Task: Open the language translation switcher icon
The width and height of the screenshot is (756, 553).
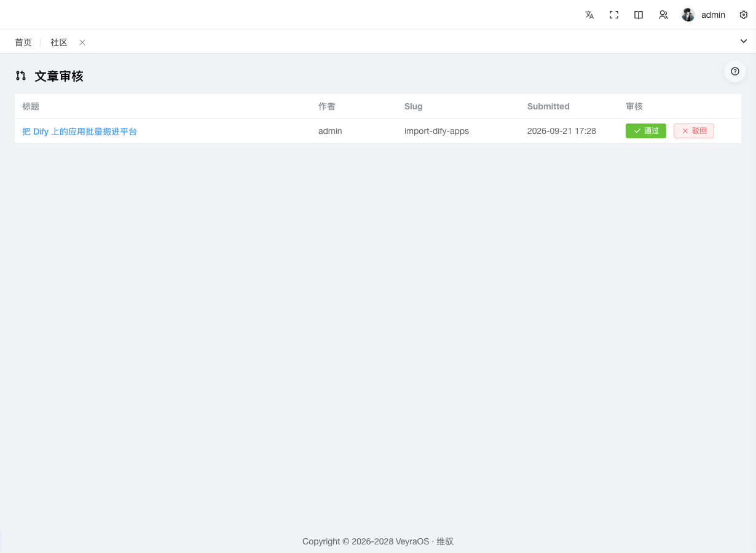Action: point(589,15)
